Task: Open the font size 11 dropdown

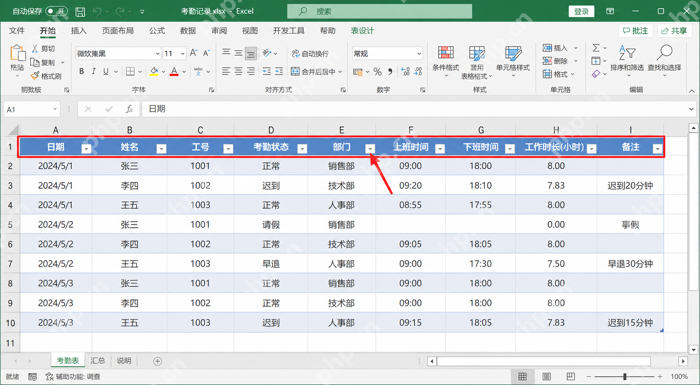Action: click(x=183, y=54)
